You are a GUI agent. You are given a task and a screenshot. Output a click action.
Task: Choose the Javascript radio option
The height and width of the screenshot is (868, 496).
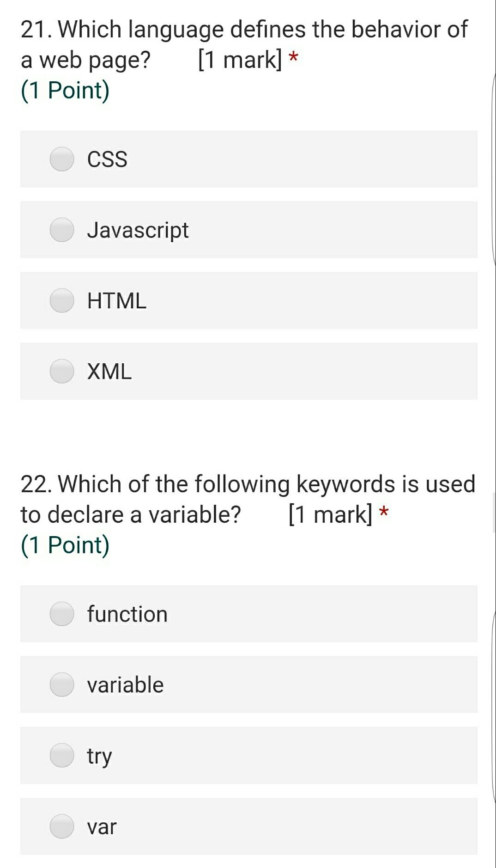tap(62, 230)
